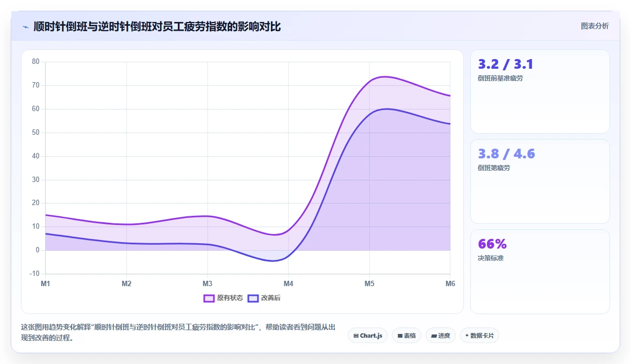Click the M2 axis label

tap(126, 283)
